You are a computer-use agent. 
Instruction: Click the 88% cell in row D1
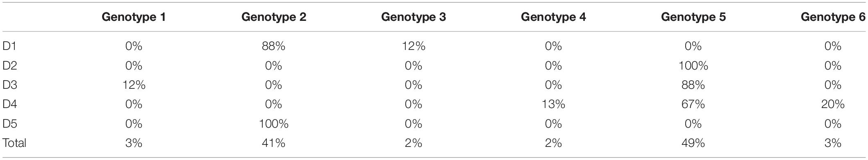pyautogui.click(x=274, y=46)
